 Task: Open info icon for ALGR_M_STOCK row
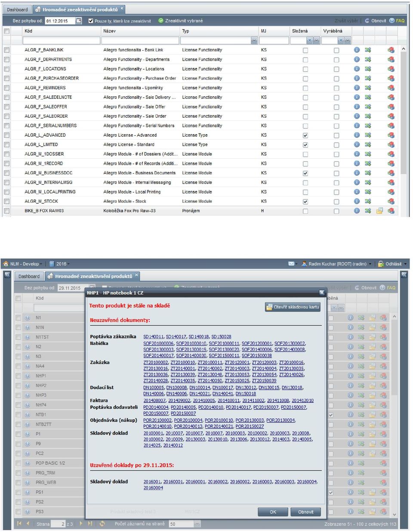click(357, 201)
